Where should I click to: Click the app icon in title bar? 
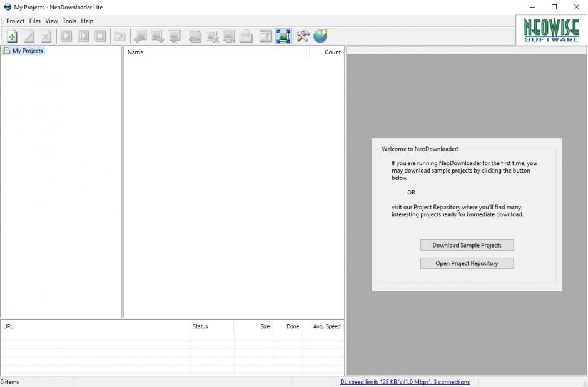(x=8, y=7)
